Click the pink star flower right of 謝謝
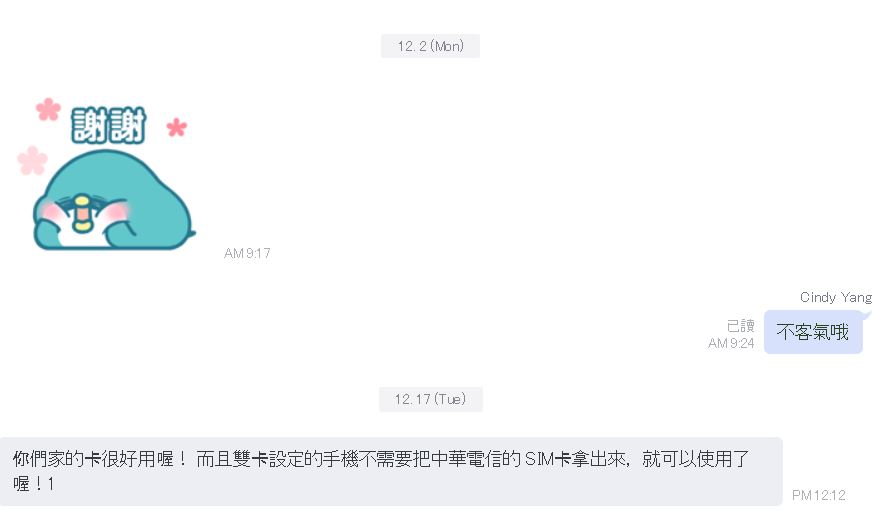 [177, 127]
